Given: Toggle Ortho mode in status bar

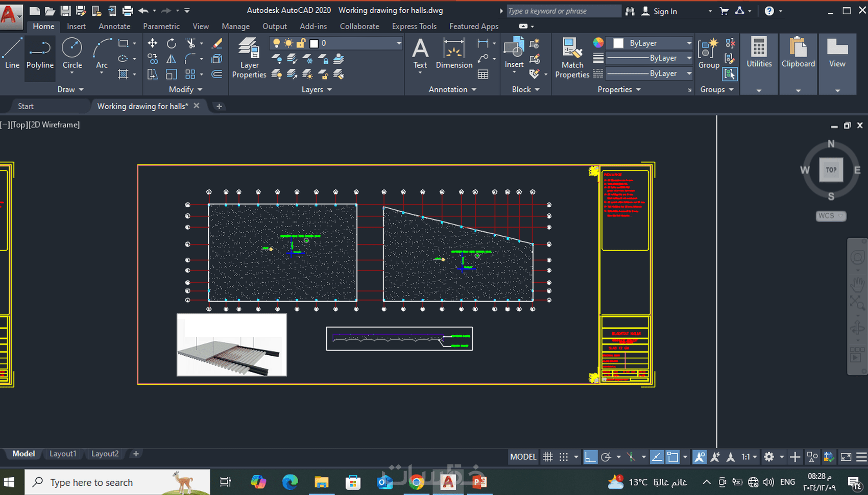Looking at the screenshot, I should coord(590,457).
